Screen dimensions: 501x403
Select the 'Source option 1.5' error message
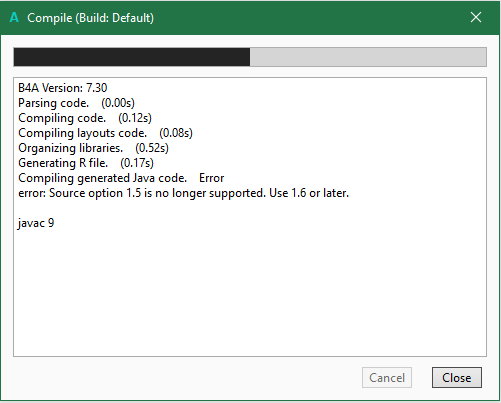click(183, 193)
